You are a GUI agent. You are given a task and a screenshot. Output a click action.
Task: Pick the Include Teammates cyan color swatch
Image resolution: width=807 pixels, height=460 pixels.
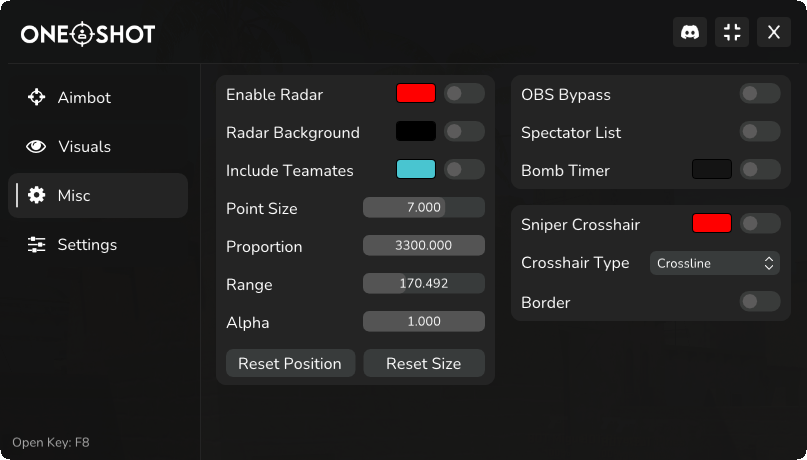(416, 170)
